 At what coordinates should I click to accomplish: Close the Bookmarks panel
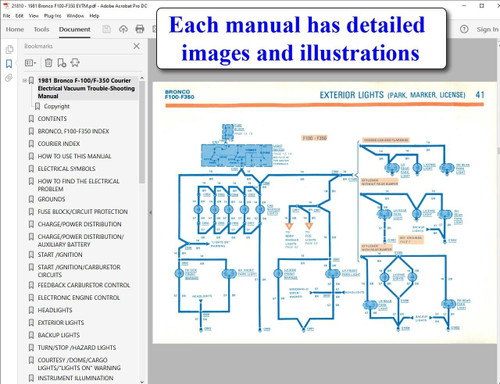tap(137, 46)
